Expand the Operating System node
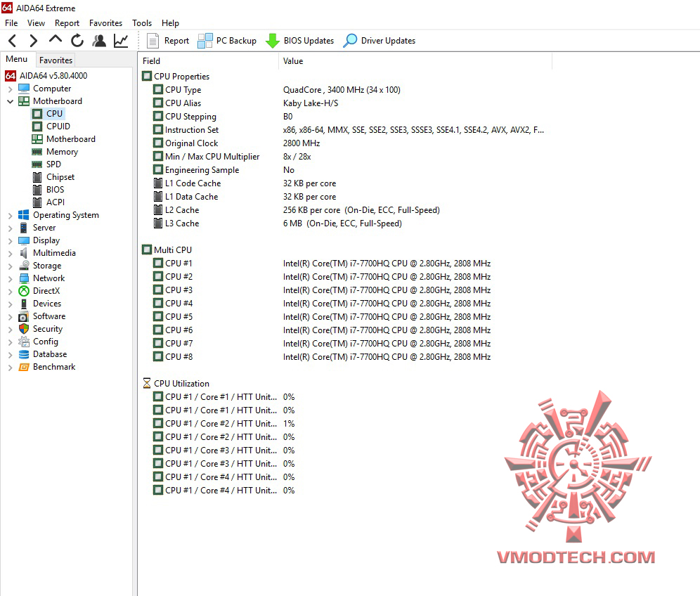This screenshot has height=596, width=700. point(10,215)
